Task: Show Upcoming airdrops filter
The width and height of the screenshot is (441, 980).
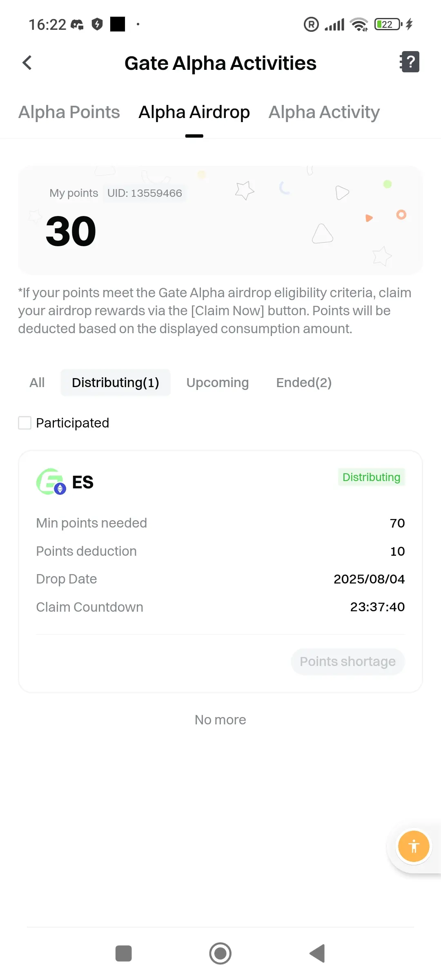Action: [x=218, y=383]
